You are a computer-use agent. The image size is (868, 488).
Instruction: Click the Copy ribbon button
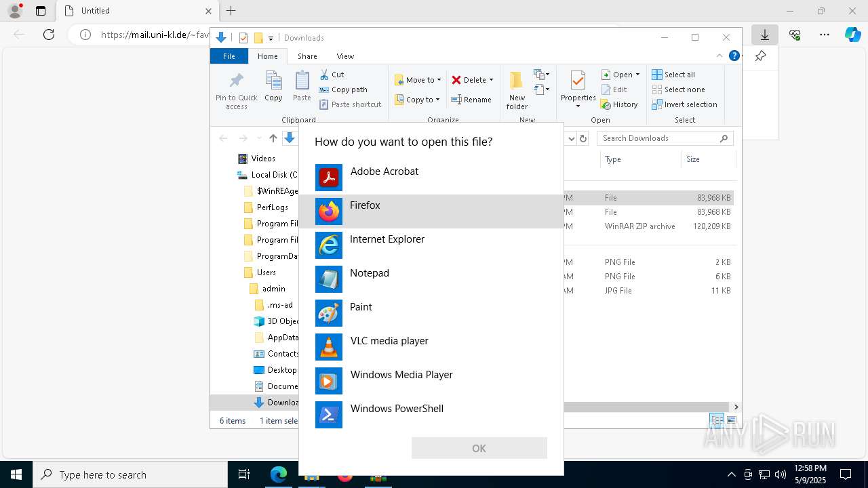point(273,86)
